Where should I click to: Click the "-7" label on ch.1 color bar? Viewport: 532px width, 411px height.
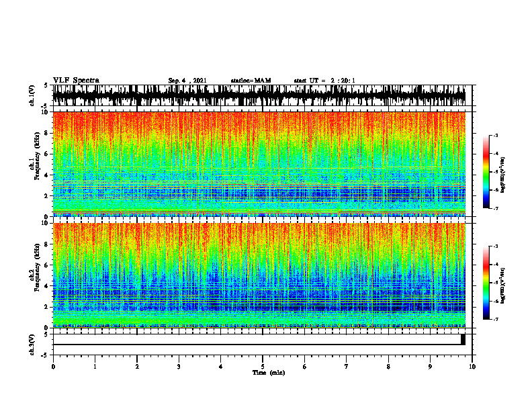click(496, 208)
